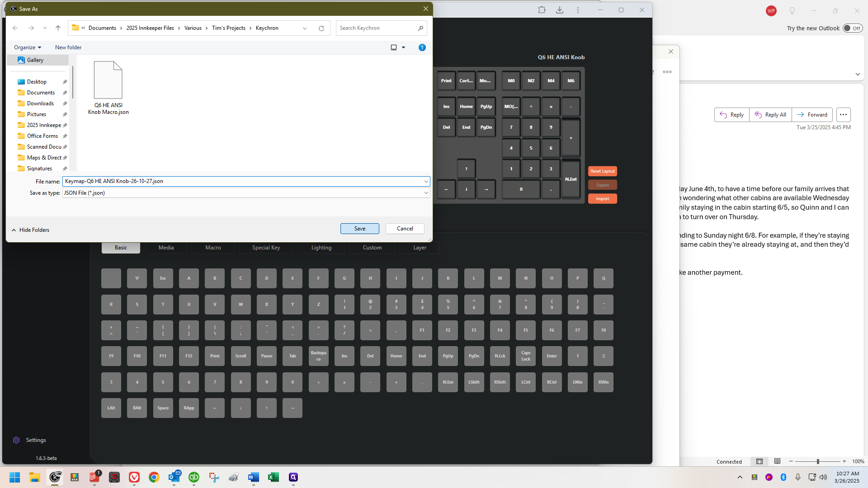Viewport: 868px width, 488px height.
Task: Expand the Save as type dropdown
Action: pyautogui.click(x=426, y=193)
